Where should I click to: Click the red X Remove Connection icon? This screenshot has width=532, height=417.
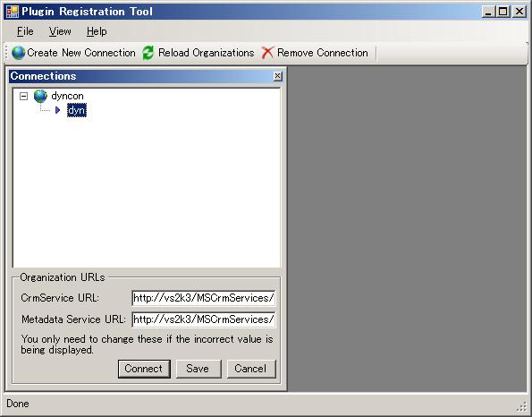pos(267,53)
